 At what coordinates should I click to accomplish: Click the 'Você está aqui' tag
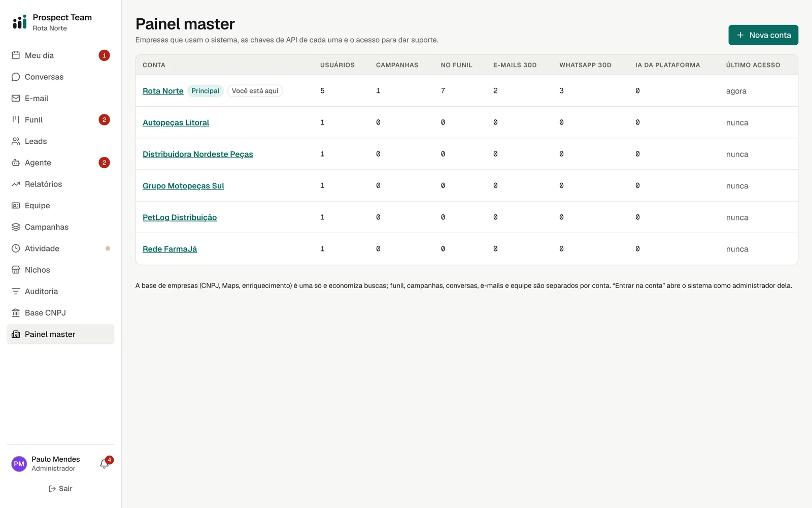tap(255, 91)
